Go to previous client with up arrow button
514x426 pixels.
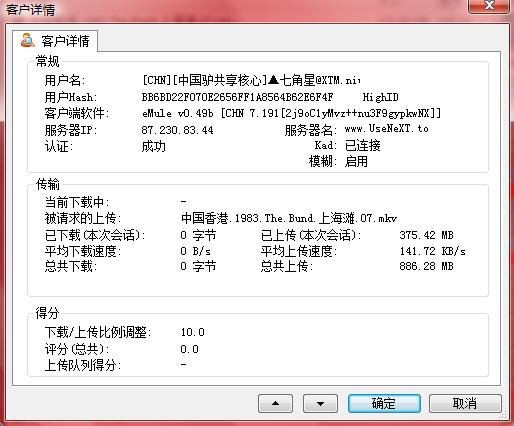[275, 404]
